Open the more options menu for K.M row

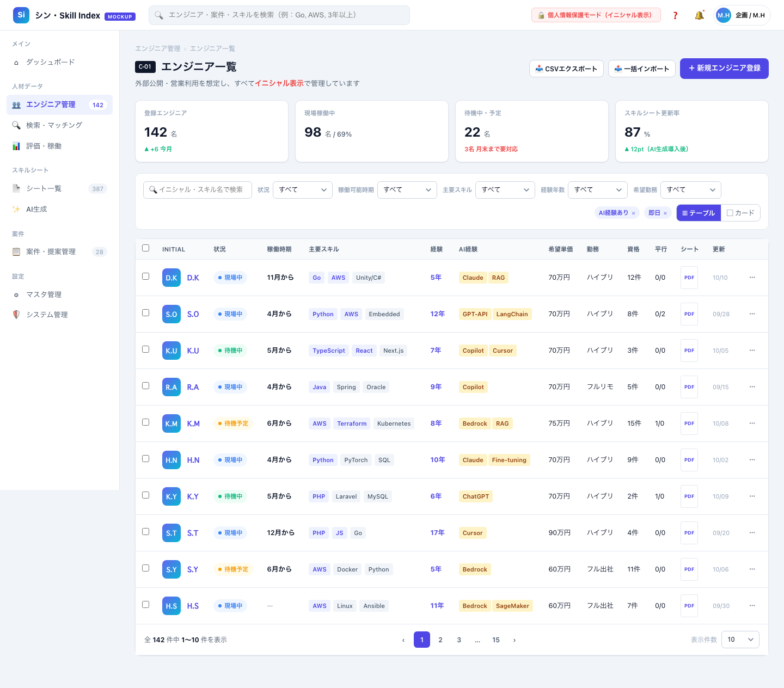pos(752,423)
